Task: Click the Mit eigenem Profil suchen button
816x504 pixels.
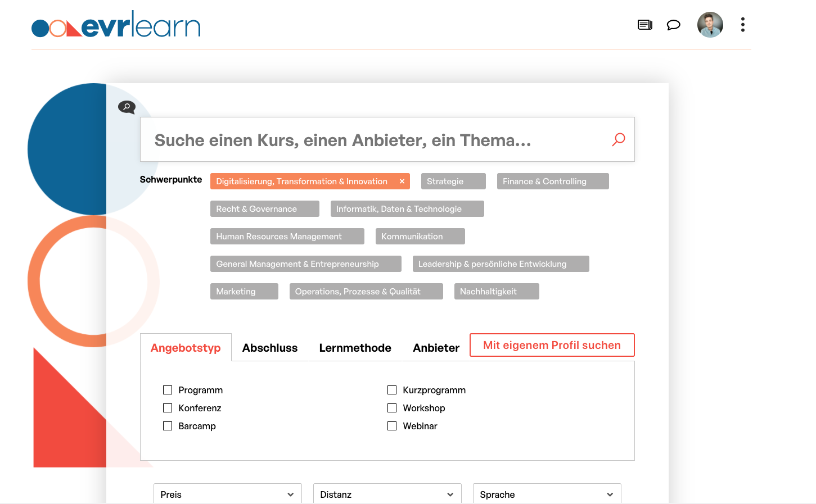Action: [x=552, y=345]
